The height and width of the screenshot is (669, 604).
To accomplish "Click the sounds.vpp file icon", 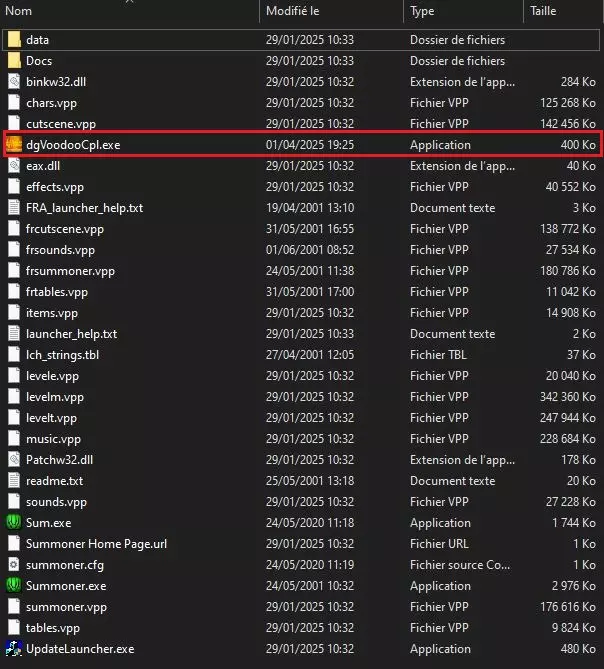I will coord(14,501).
